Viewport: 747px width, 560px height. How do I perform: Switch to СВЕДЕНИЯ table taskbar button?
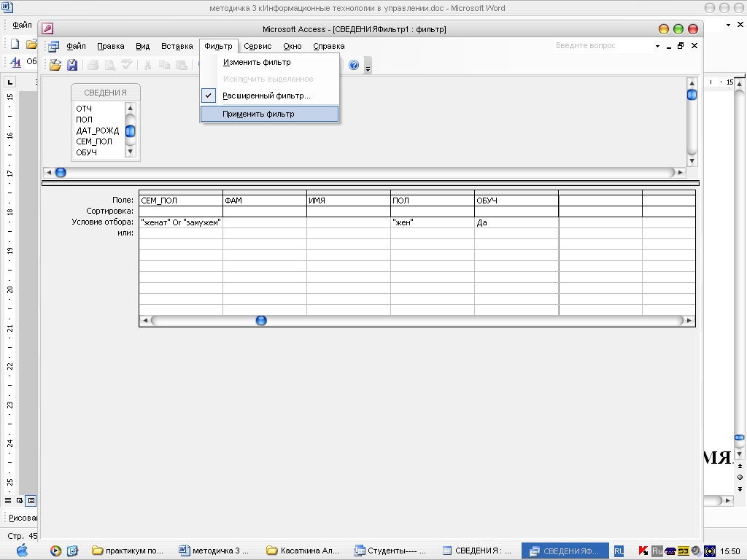[478, 551]
